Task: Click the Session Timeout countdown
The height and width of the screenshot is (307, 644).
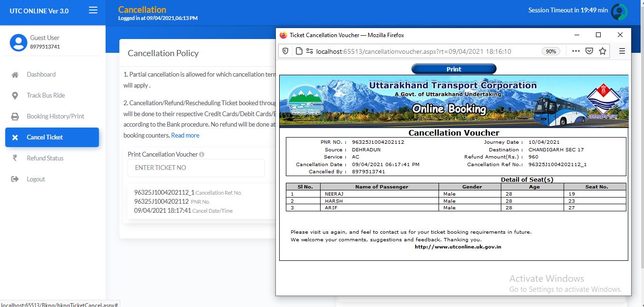Action: (568, 10)
